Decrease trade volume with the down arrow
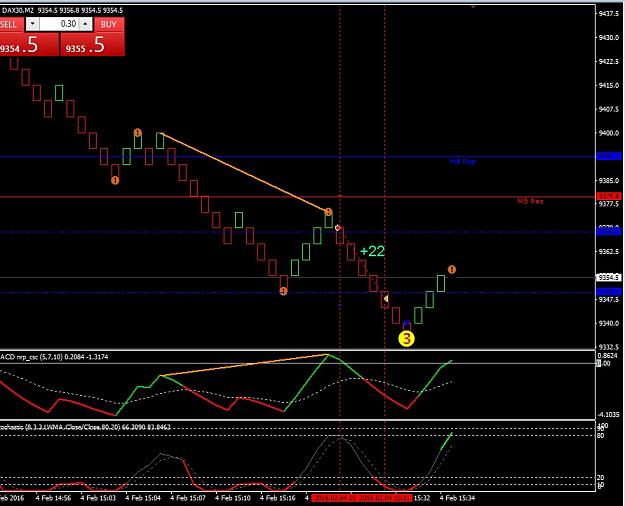 pyautogui.click(x=33, y=24)
